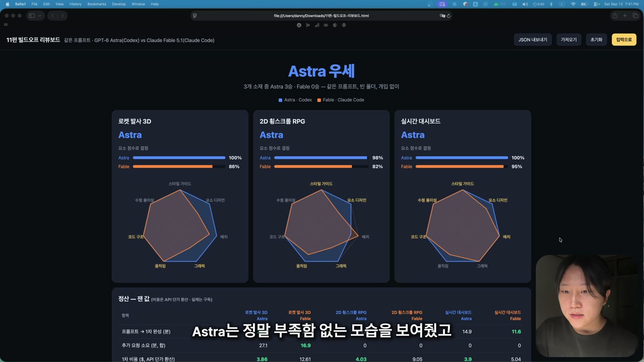The height and width of the screenshot is (362, 644).
Task: Click the JSON 내보내기 button
Action: click(533, 40)
